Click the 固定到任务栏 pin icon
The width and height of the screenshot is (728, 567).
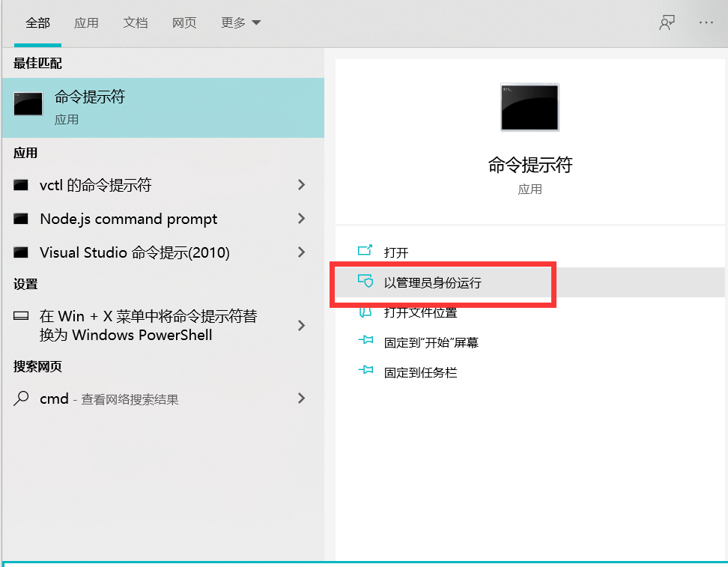366,370
